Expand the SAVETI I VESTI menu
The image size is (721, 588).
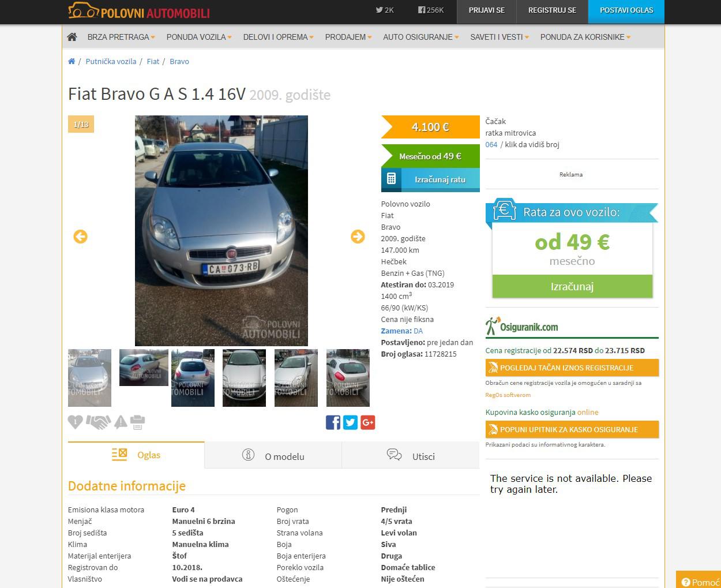(x=500, y=37)
